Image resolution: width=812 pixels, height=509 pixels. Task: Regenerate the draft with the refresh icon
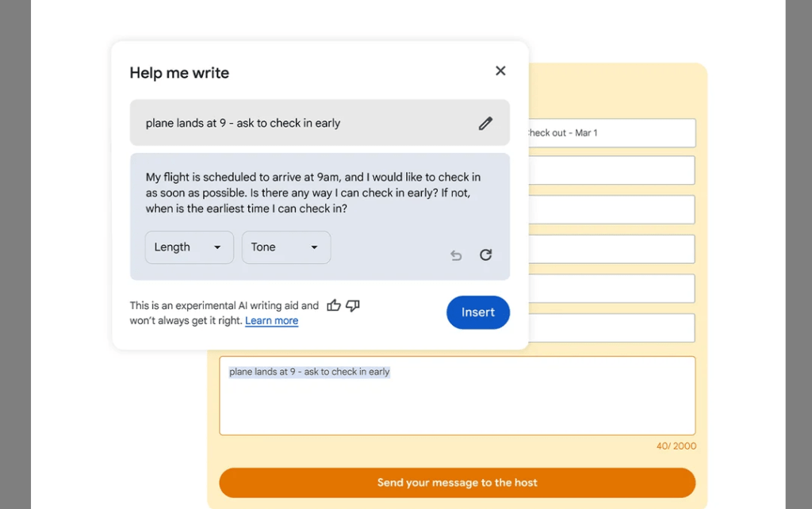[486, 254]
